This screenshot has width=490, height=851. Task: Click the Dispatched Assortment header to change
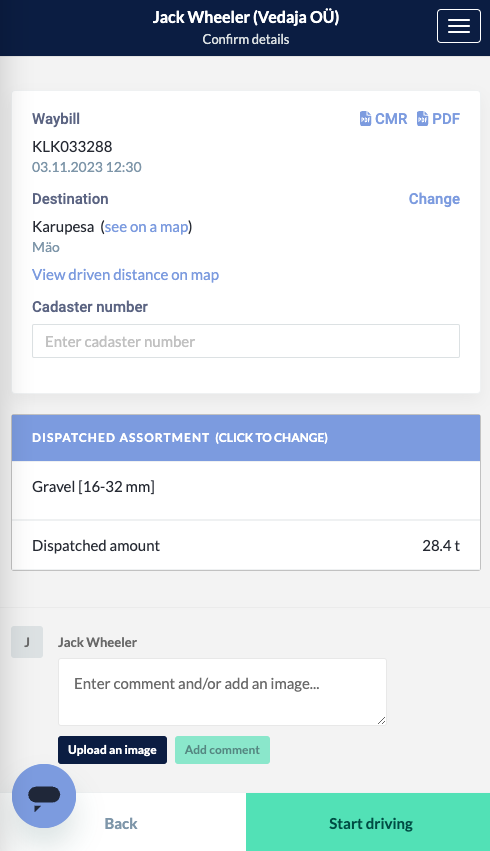(x=246, y=437)
